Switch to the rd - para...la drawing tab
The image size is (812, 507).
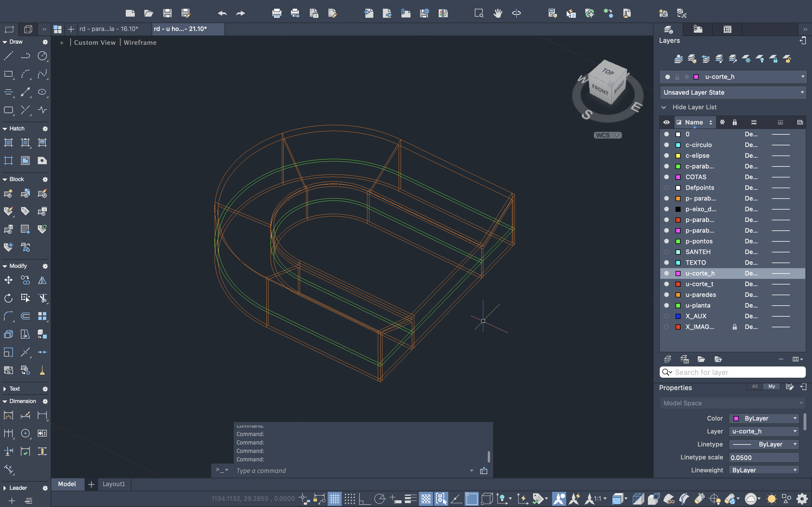pyautogui.click(x=109, y=29)
